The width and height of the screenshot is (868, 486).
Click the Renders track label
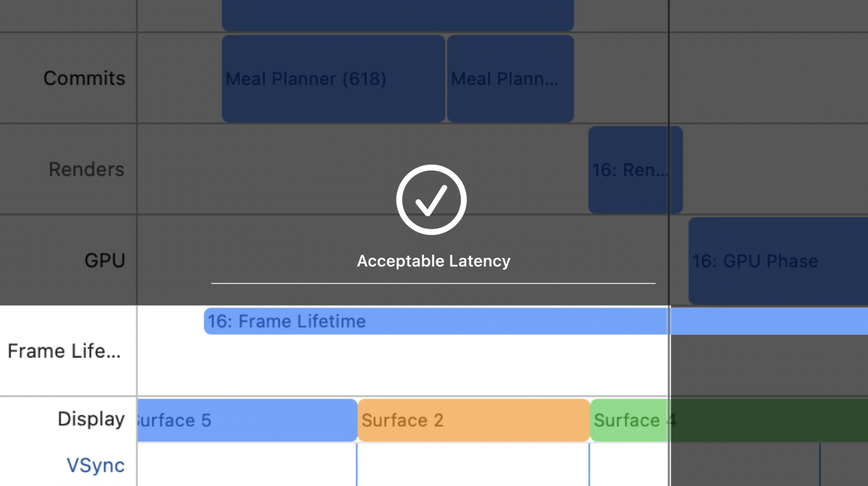(x=86, y=169)
